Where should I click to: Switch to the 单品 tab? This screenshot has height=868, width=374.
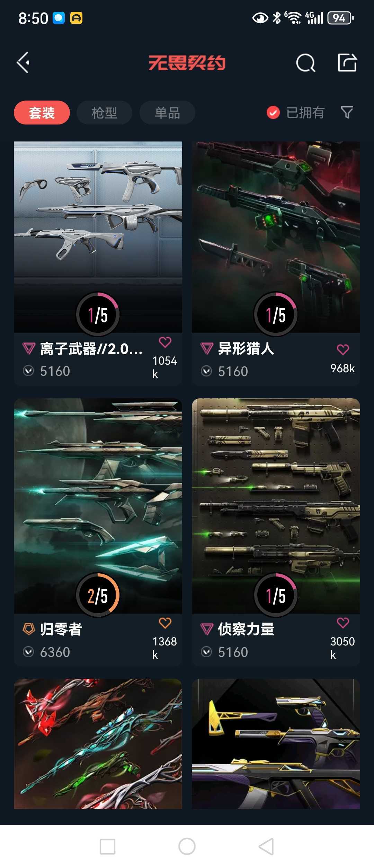click(x=167, y=113)
